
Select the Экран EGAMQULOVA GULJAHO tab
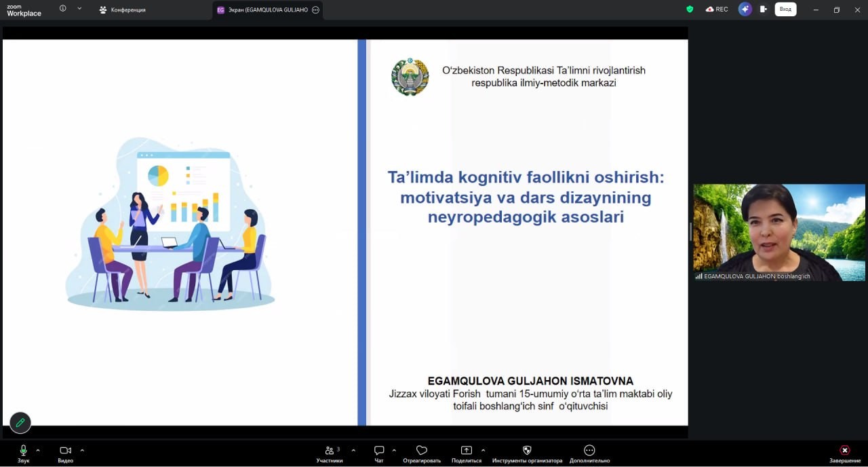[267, 10]
